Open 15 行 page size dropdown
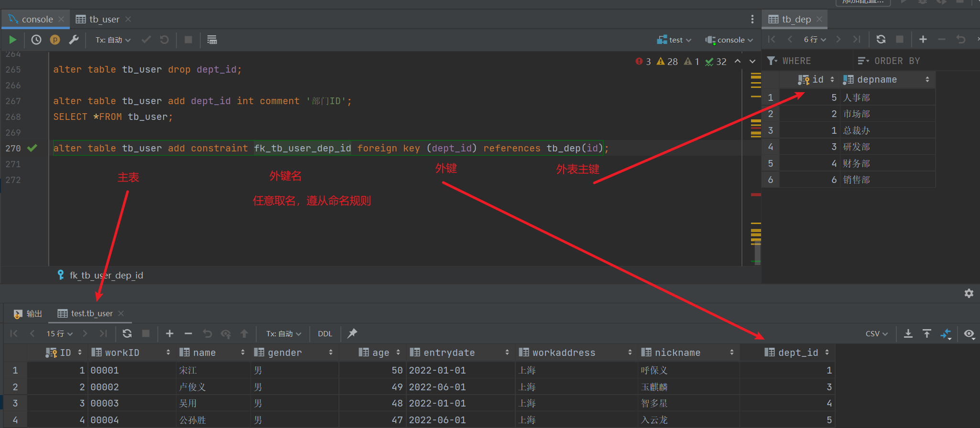This screenshot has width=980, height=428. (59, 333)
